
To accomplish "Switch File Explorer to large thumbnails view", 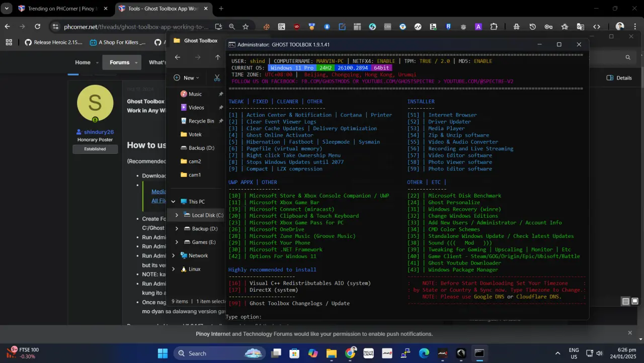I will click(635, 302).
